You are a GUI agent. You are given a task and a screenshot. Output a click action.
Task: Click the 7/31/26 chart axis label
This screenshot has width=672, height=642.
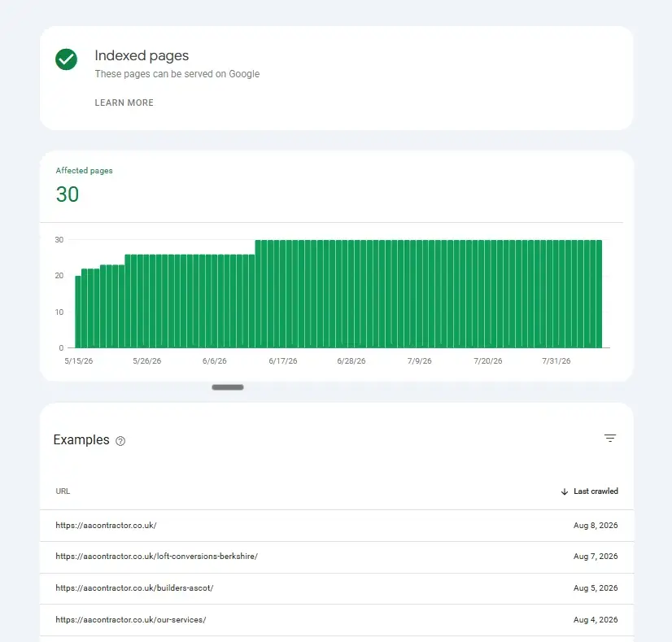coord(556,360)
